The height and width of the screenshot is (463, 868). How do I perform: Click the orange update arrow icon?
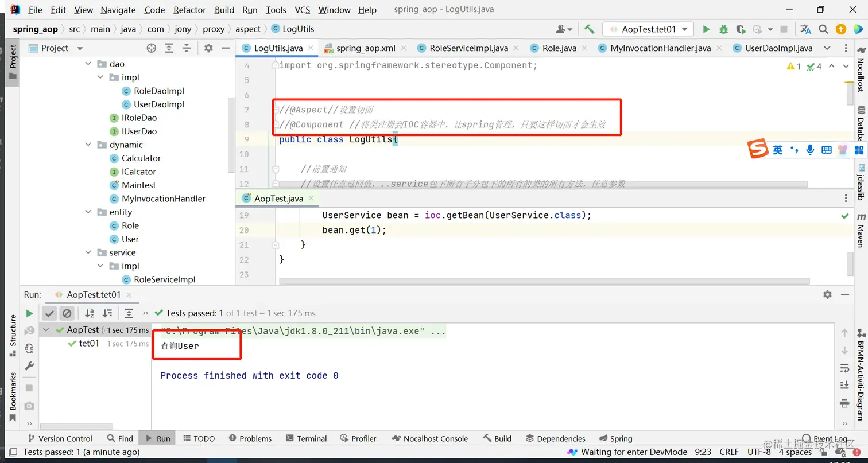click(x=841, y=29)
